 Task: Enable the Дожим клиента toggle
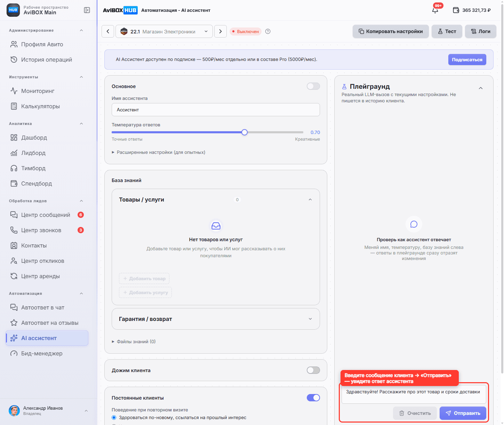pyautogui.click(x=313, y=370)
